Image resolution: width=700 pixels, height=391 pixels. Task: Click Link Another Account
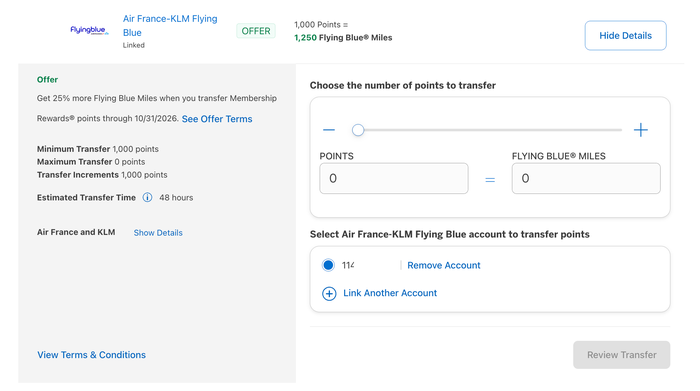click(390, 293)
